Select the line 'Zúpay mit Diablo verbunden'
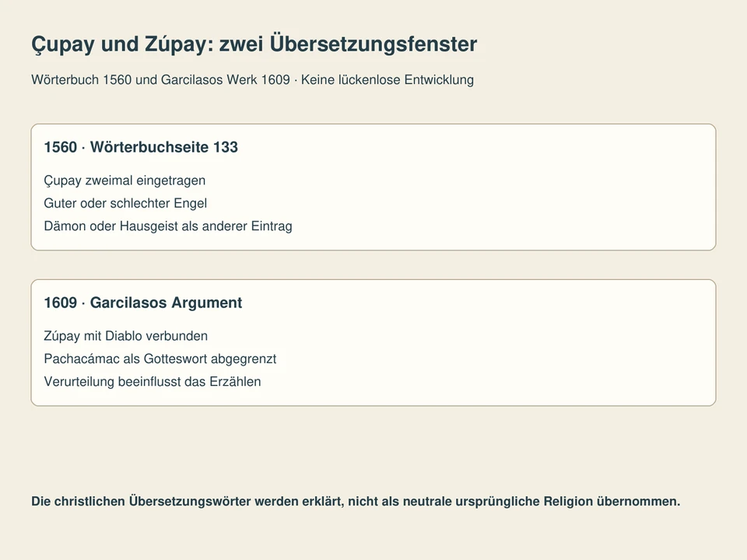Screen dimensions: 747x560 pyautogui.click(x=126, y=336)
